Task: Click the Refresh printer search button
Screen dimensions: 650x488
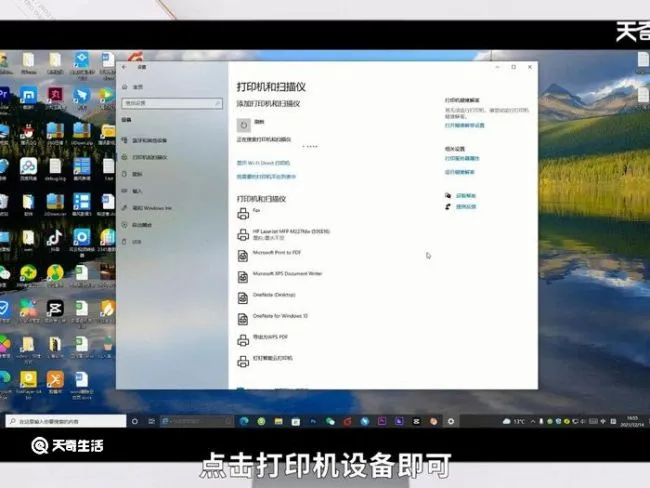Action: [x=244, y=125]
